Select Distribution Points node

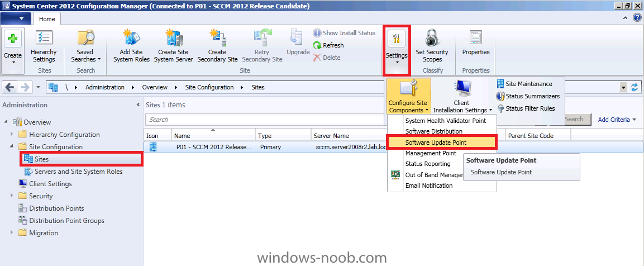click(x=56, y=208)
